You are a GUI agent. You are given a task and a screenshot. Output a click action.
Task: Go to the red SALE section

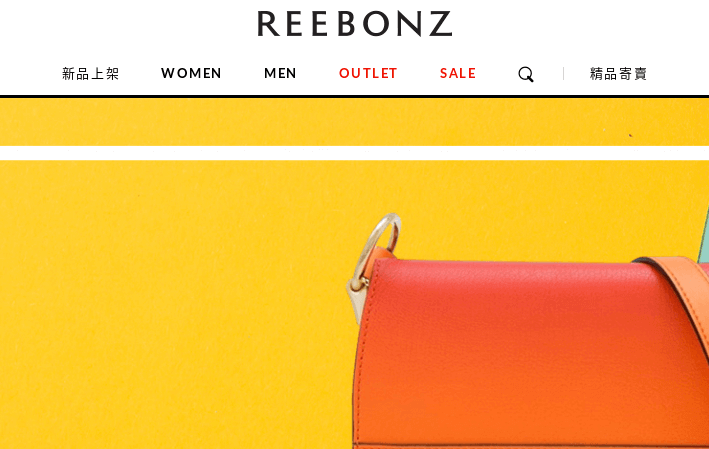tap(458, 73)
